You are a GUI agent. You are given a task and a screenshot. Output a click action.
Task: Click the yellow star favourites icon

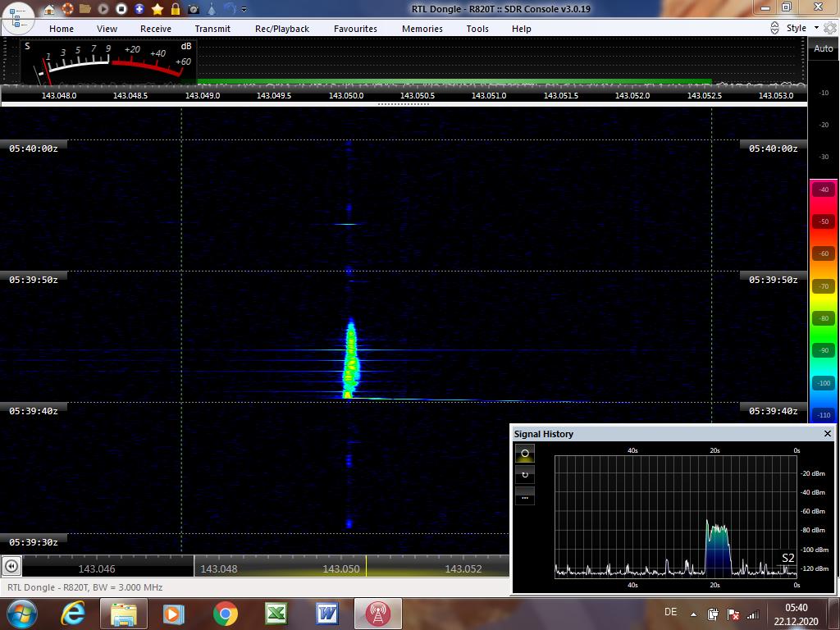coord(157,9)
